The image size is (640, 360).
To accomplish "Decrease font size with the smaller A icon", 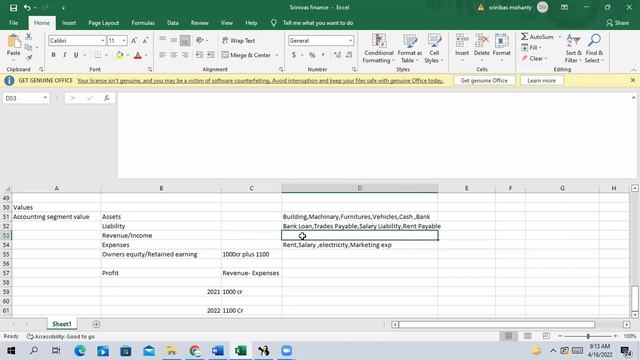I will [145, 40].
